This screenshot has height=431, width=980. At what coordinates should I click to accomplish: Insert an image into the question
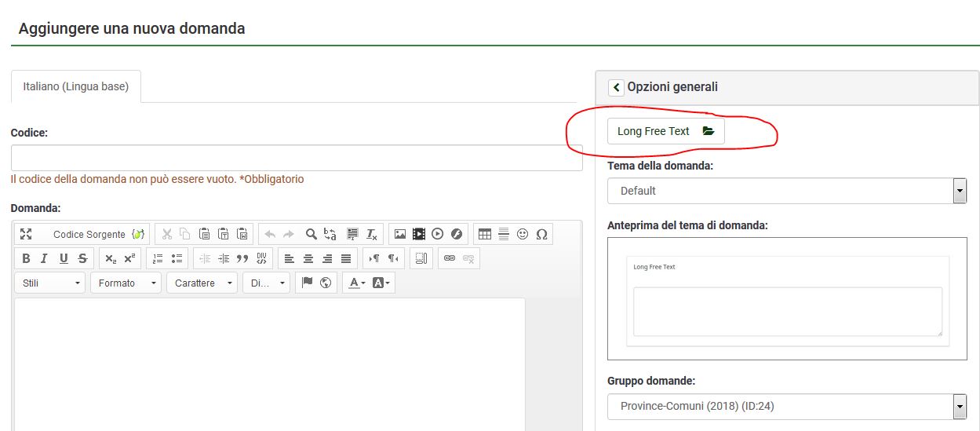[400, 234]
